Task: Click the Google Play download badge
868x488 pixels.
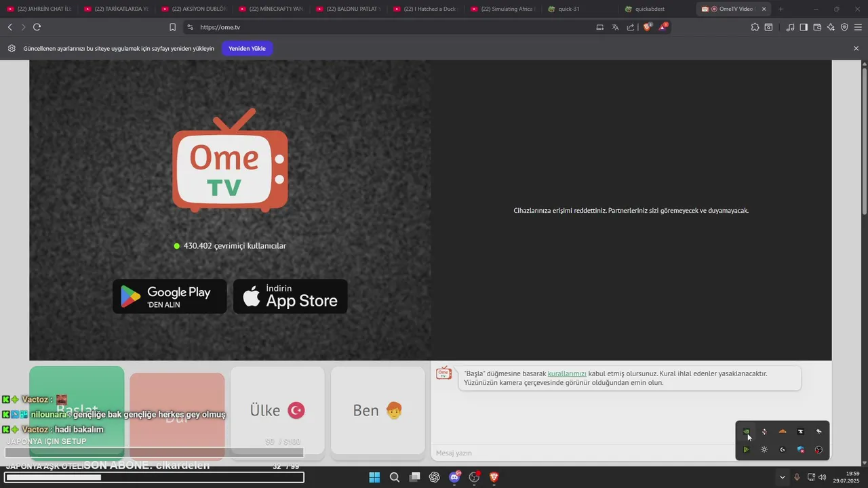Action: click(x=170, y=296)
